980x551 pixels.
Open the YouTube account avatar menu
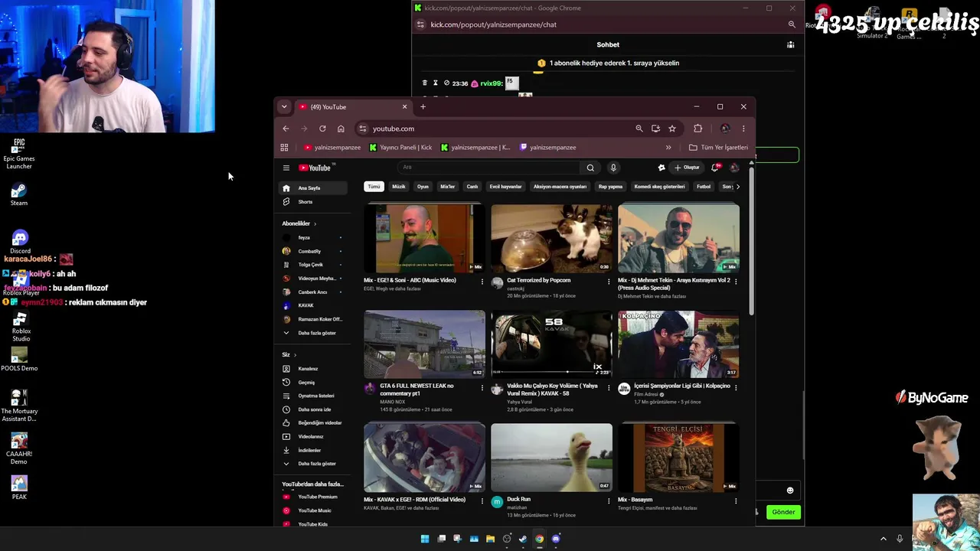coord(734,168)
